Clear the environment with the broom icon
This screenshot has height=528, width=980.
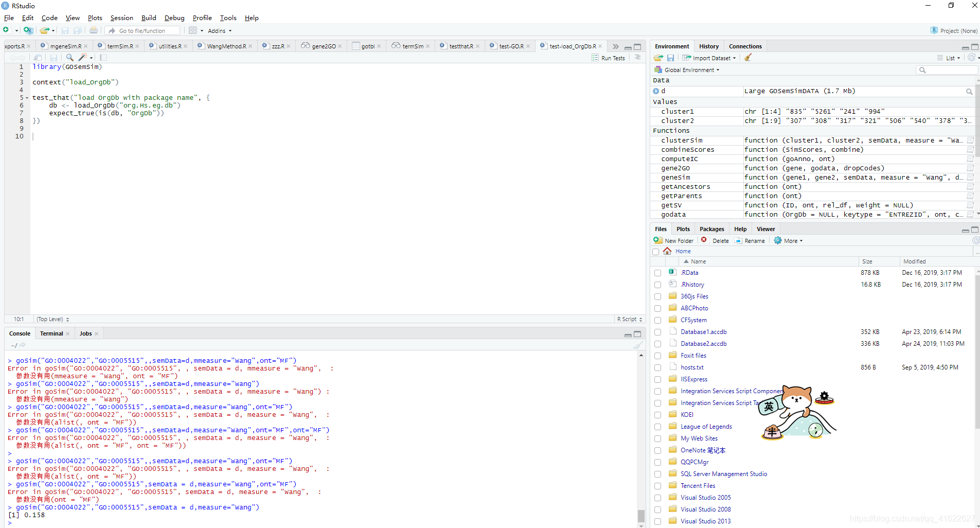(x=748, y=58)
